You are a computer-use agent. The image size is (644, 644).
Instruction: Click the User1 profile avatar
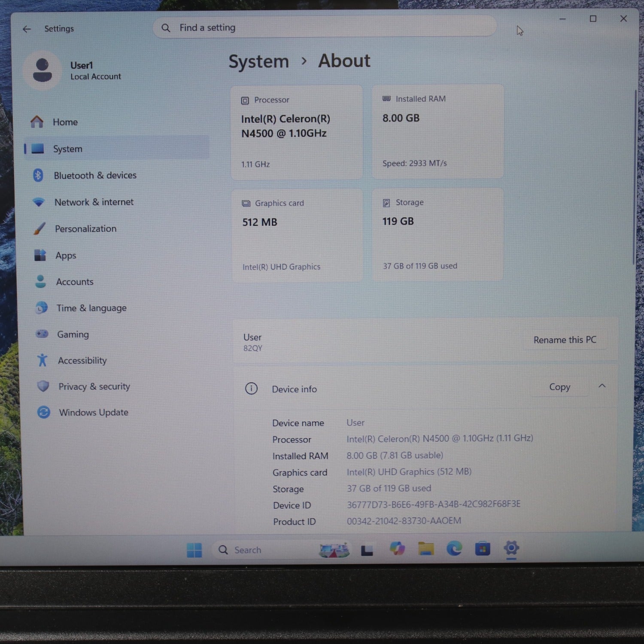42,70
